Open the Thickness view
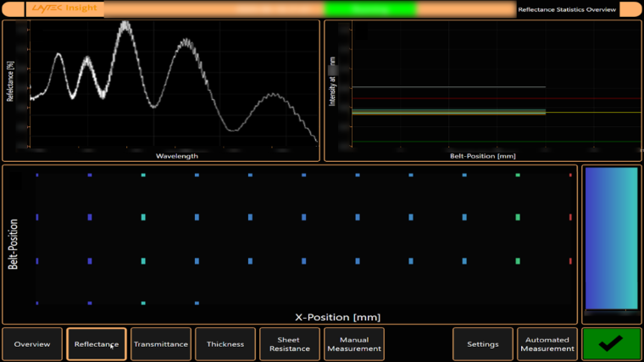644x362 pixels. (x=225, y=344)
